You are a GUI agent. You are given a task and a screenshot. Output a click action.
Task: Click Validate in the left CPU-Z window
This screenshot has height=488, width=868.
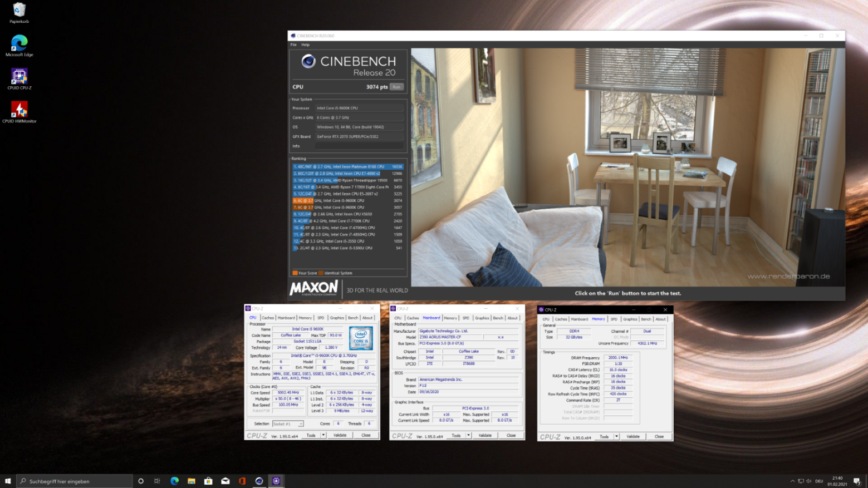(340, 436)
